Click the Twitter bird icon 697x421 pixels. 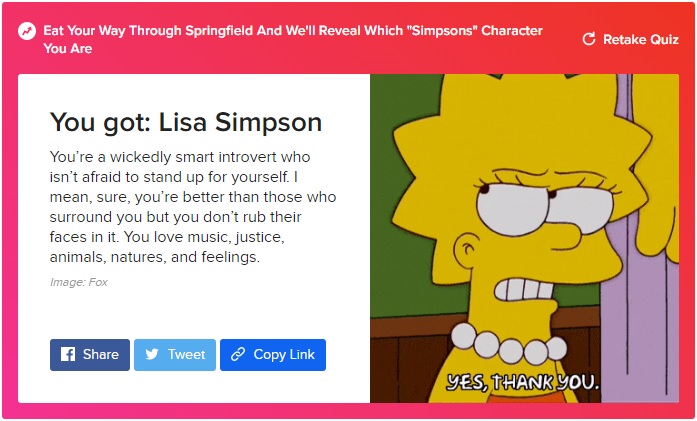click(x=152, y=354)
